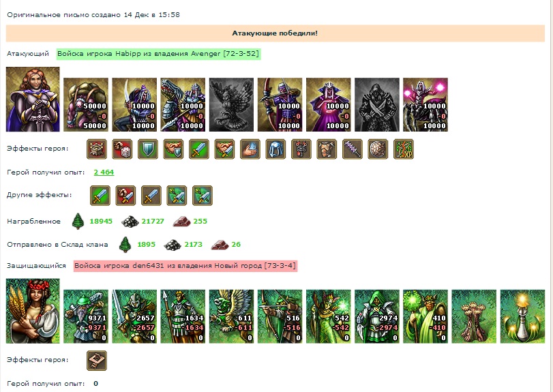Open defender den6431 army info link

pos(185,266)
